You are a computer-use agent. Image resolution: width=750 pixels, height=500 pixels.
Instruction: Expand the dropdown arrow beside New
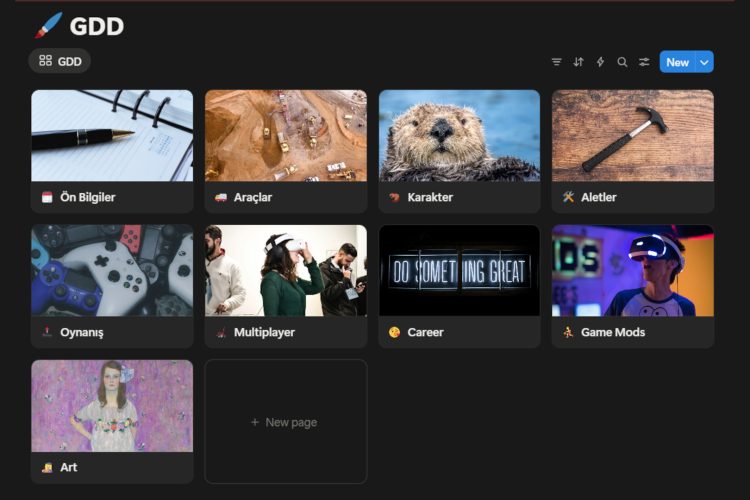(704, 62)
